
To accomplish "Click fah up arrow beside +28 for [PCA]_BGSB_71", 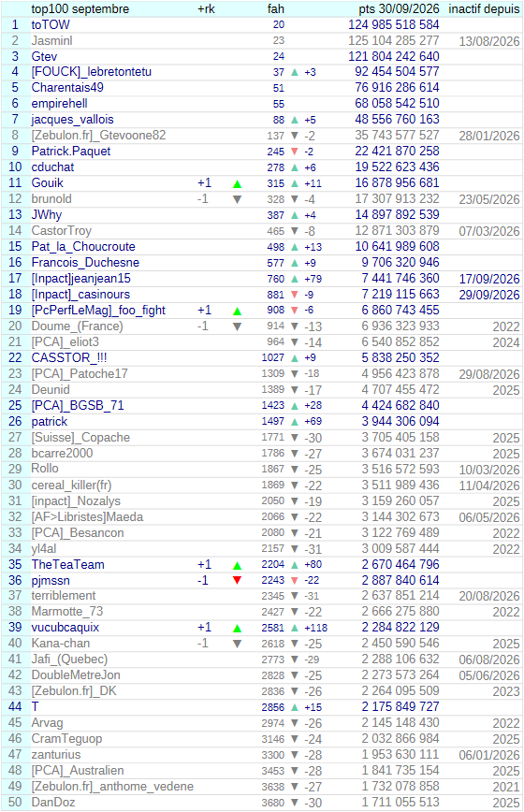I will click(x=295, y=406).
